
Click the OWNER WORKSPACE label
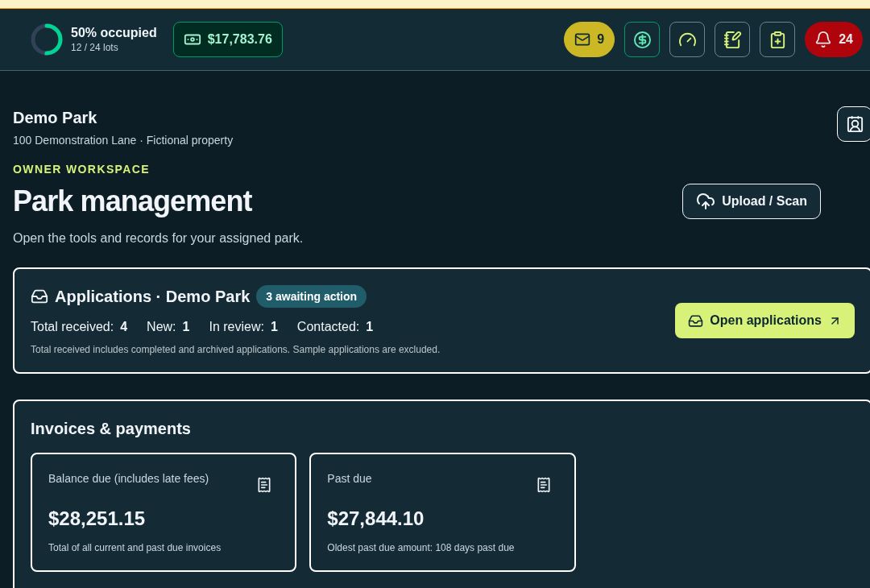pos(81,169)
